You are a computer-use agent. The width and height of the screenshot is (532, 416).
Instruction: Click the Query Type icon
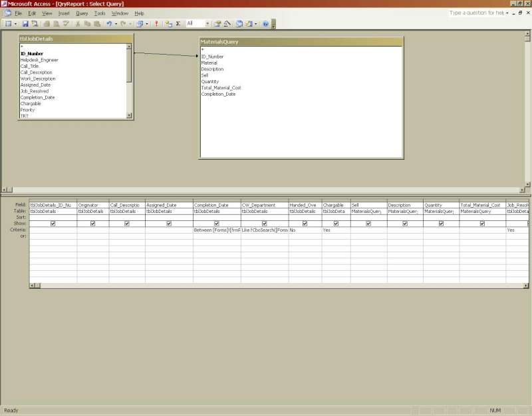[140, 24]
